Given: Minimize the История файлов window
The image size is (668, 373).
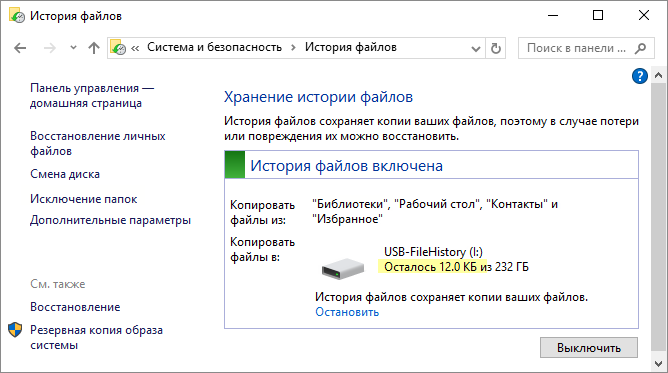Looking at the screenshot, I should tap(553, 16).
